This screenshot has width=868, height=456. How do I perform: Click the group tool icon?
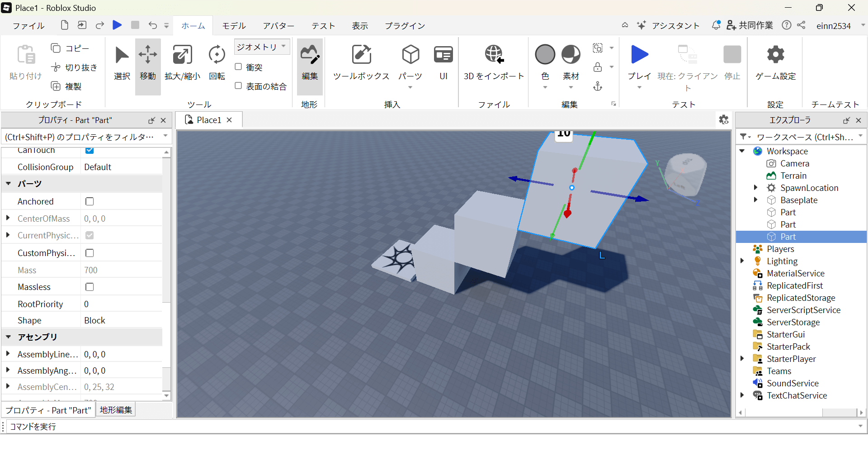598,47
